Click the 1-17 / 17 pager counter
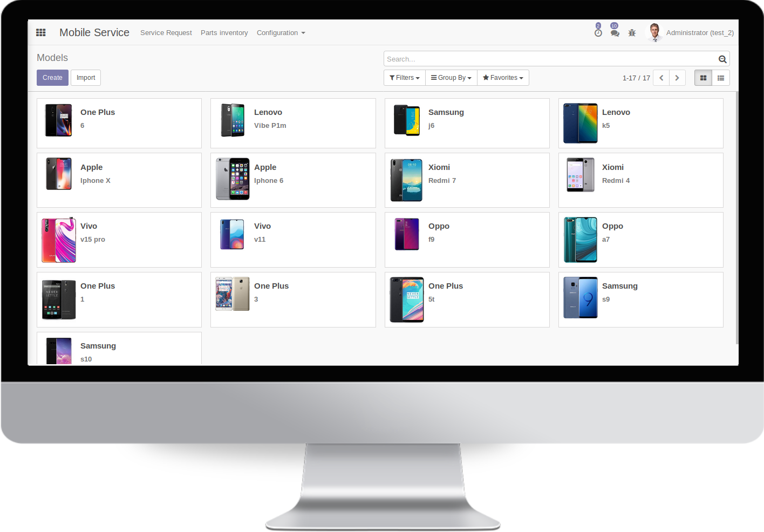This screenshot has width=764, height=532. coord(636,78)
